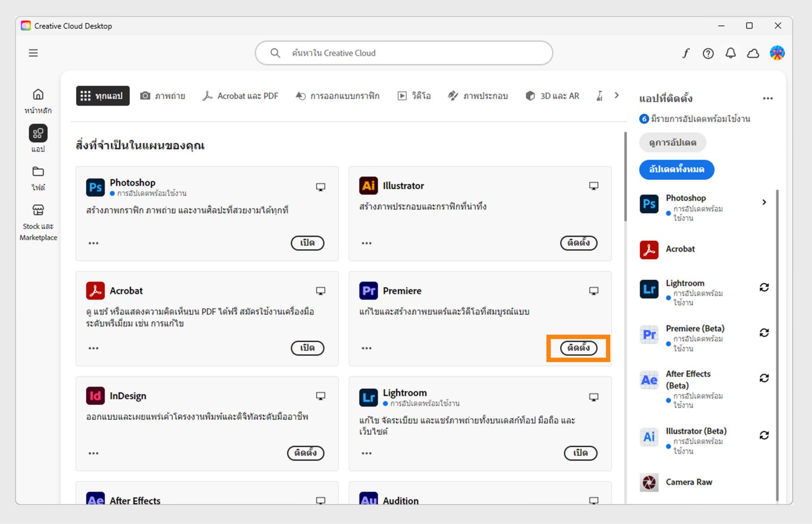Open the fonts (f) icon

(x=686, y=53)
